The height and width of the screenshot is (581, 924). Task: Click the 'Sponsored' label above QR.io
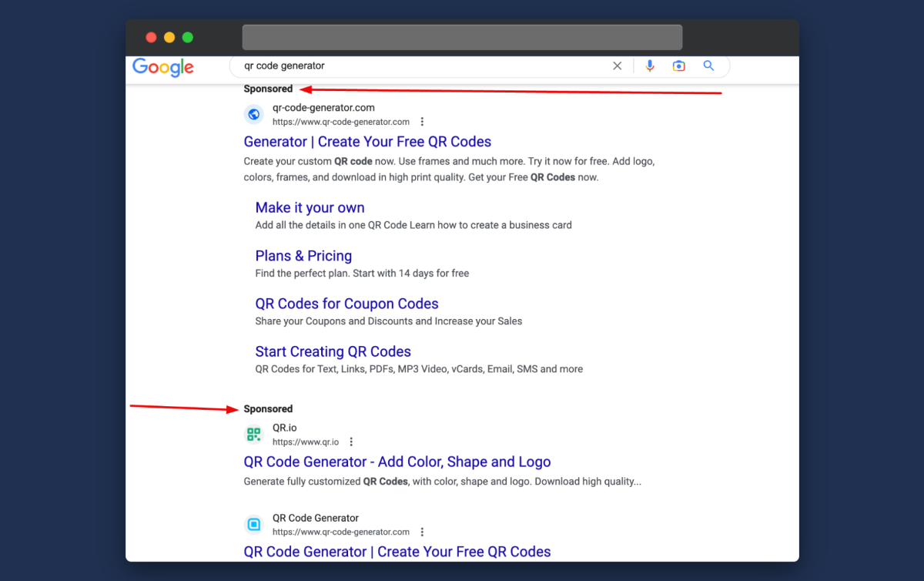click(x=268, y=409)
